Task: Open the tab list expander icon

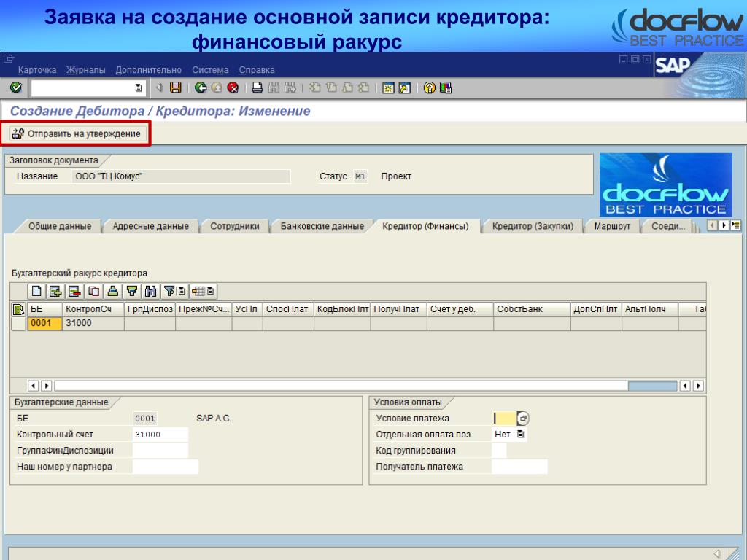Action: (x=736, y=225)
